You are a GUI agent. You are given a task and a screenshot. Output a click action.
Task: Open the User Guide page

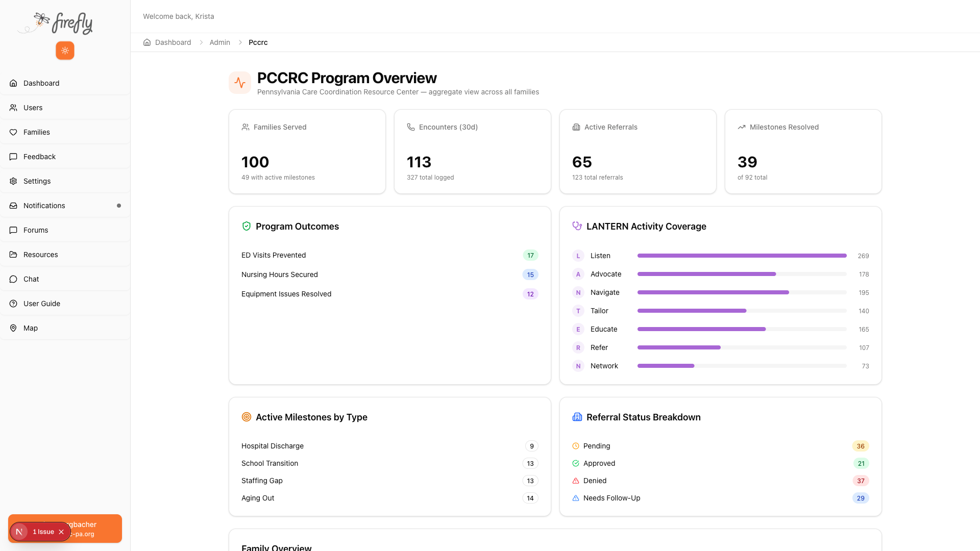(42, 303)
